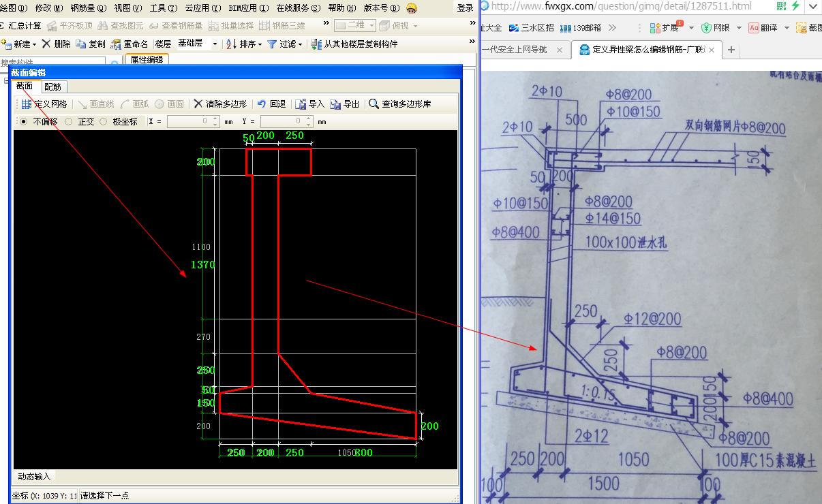Click the 平齐板顶 toolbar icon
Screen dimensions: 822x504
pyautogui.click(x=52, y=26)
